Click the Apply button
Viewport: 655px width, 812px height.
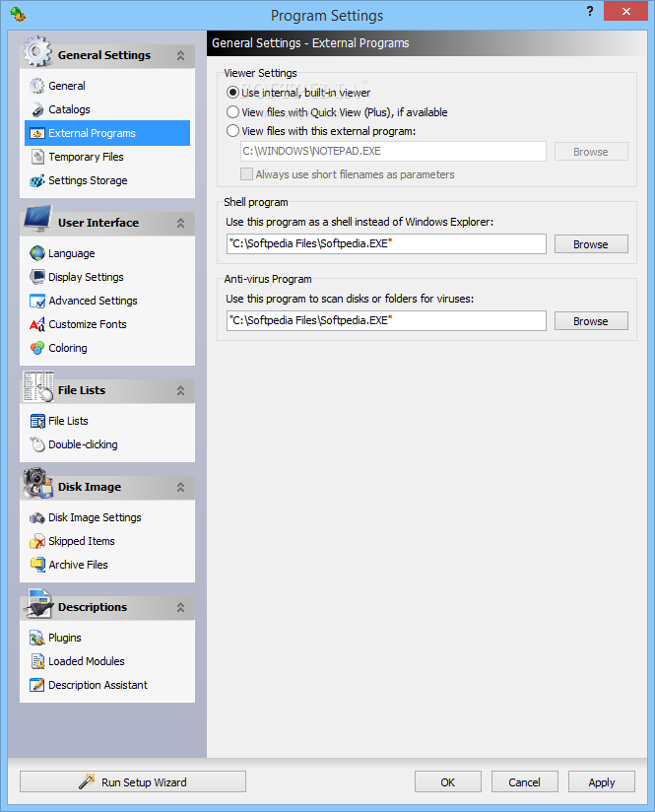[x=602, y=782]
